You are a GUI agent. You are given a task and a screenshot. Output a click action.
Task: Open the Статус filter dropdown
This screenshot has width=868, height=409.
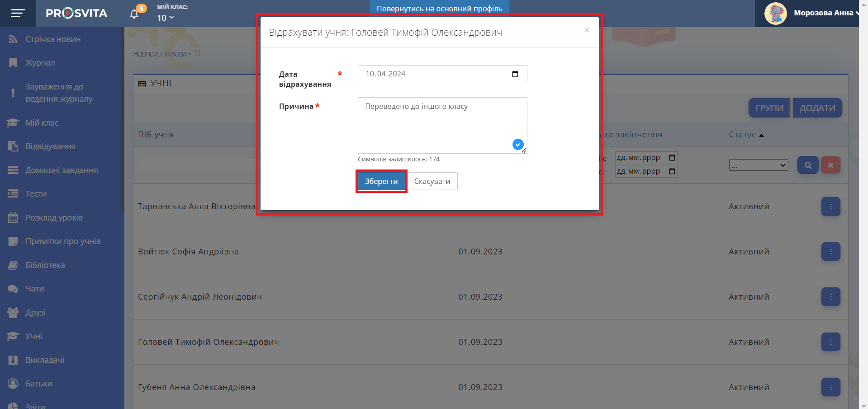click(x=758, y=165)
